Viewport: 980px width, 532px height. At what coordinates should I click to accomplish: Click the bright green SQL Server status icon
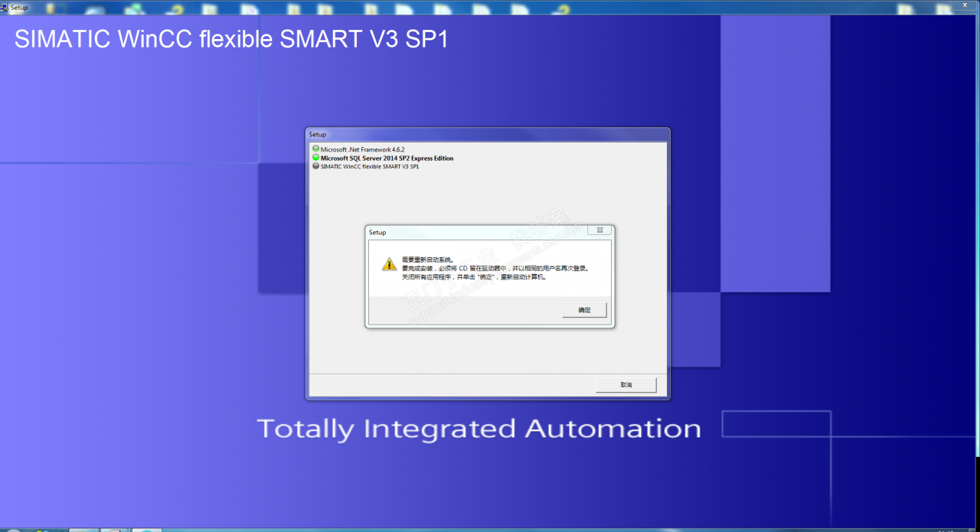[x=315, y=158]
